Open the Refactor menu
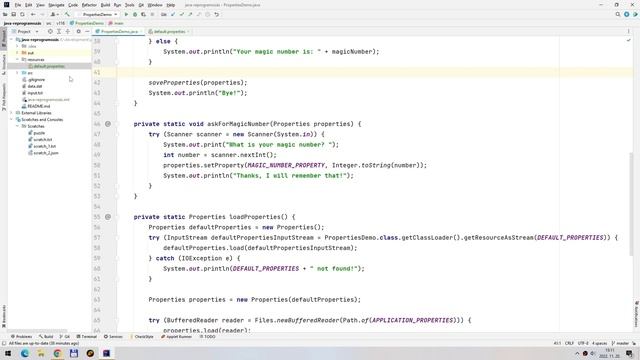 click(x=89, y=5)
